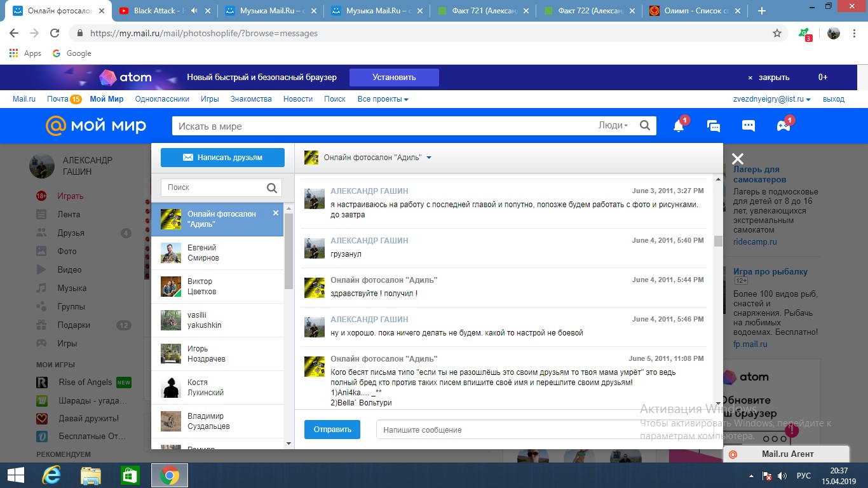Open File Explorer from the taskbar
The image size is (868, 488).
click(x=91, y=475)
